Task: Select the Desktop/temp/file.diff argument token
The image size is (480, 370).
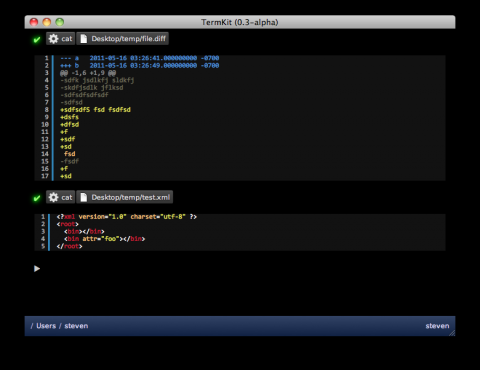Action: [123, 39]
